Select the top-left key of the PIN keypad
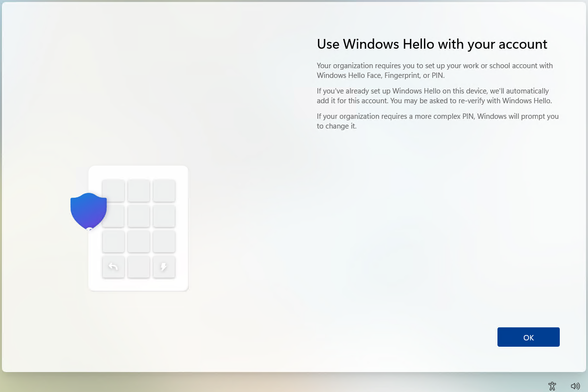Viewport: 588px width, 392px height. [113, 190]
